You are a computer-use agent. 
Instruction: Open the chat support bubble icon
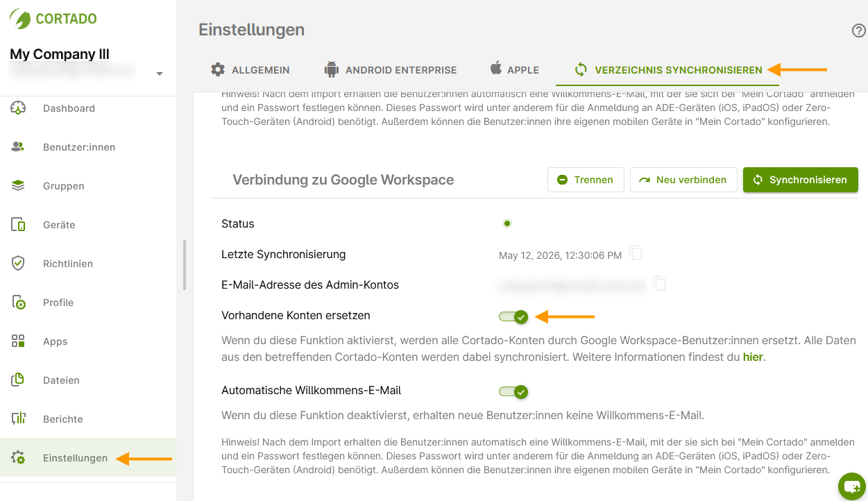(x=852, y=486)
